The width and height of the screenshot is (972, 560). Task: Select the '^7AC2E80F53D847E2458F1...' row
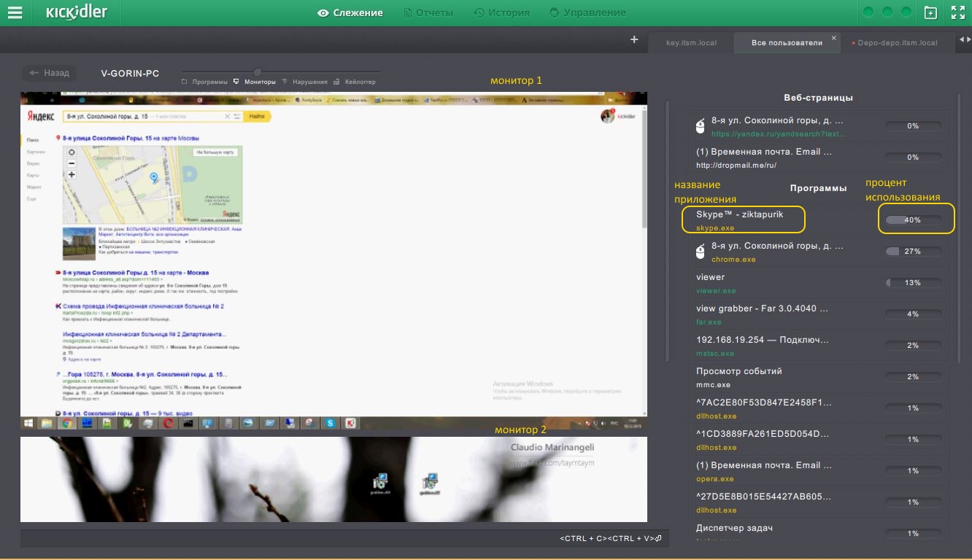819,408
